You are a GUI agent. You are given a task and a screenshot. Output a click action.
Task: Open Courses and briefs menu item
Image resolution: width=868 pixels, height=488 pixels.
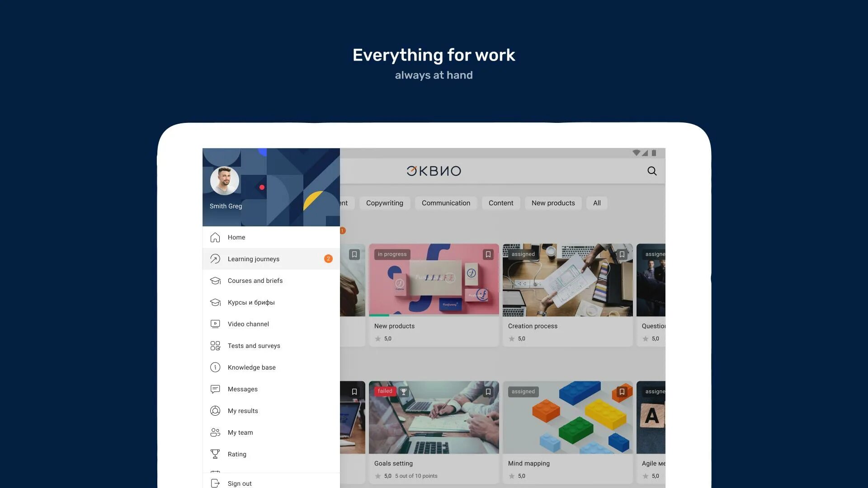tap(271, 281)
